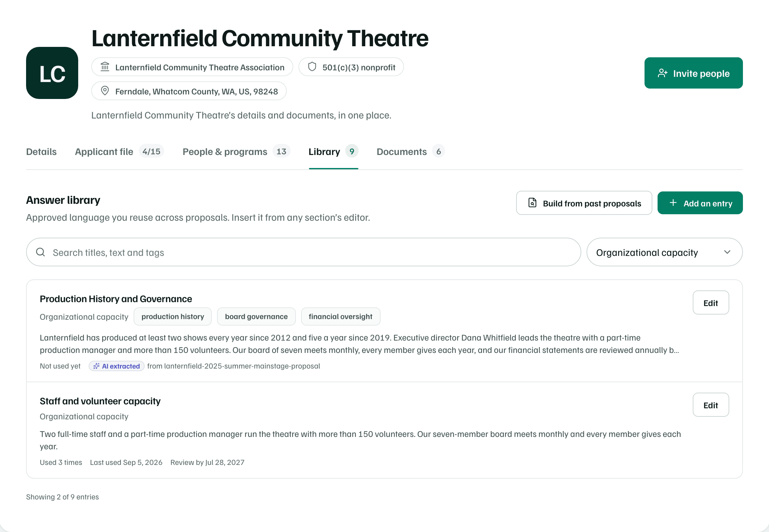Click the 13 count badge on People & programs

(281, 151)
